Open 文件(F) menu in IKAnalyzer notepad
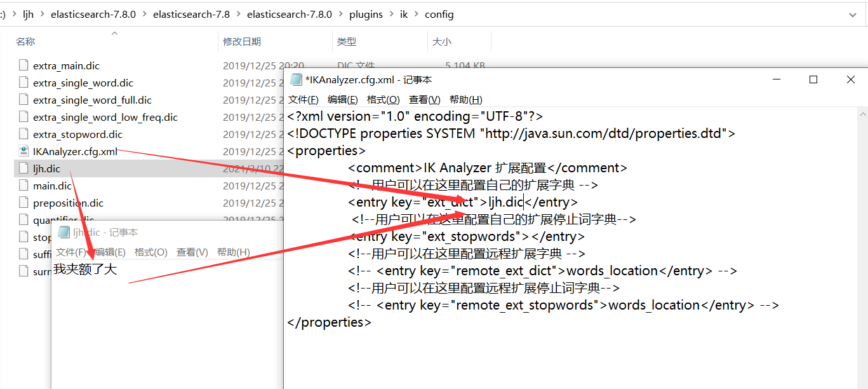 303,100
